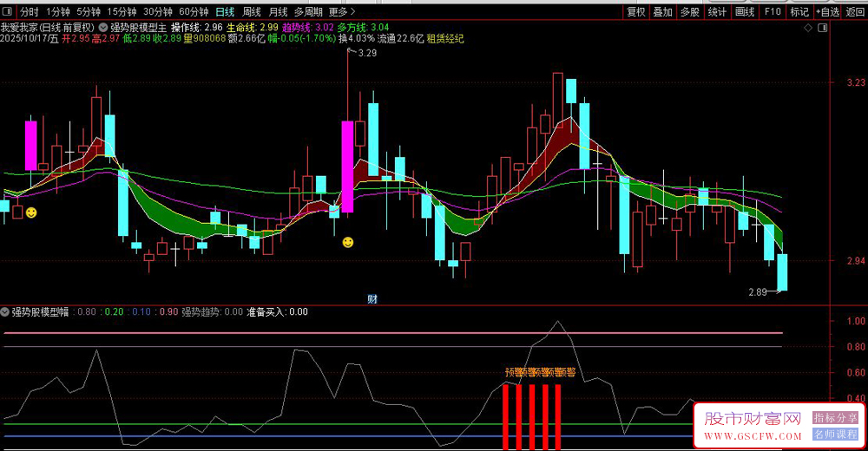This screenshot has height=451, width=868.
Task: Open F10 company information
Action: click(772, 12)
